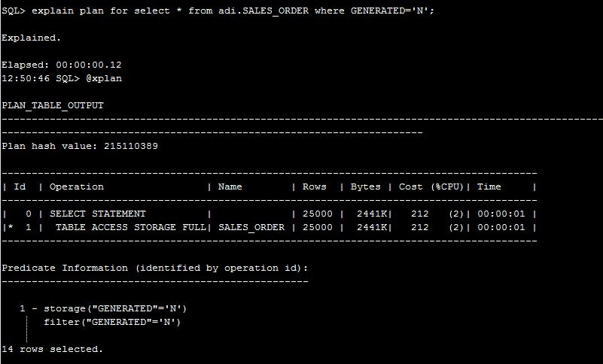Click the Plan hash value 215110389 line
Screen dimensions: 603x364
80,146
